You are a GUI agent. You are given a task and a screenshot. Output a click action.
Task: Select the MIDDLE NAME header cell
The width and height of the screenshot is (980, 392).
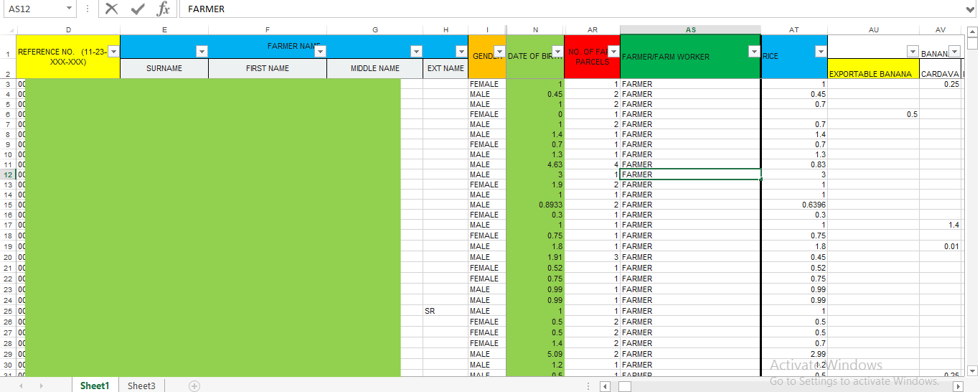(x=374, y=68)
